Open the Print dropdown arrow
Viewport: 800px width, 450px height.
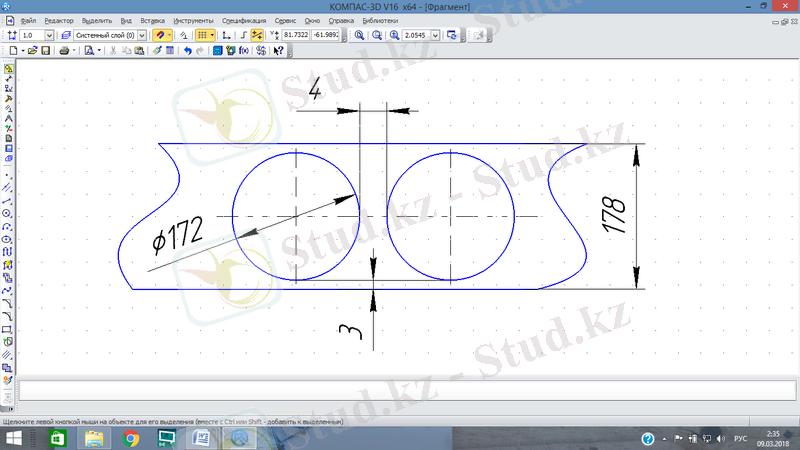74,51
